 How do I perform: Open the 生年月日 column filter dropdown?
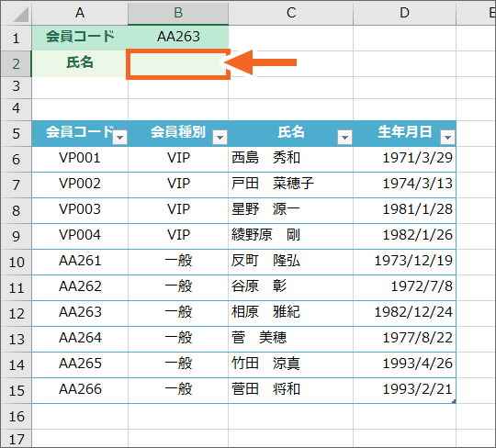tap(447, 137)
